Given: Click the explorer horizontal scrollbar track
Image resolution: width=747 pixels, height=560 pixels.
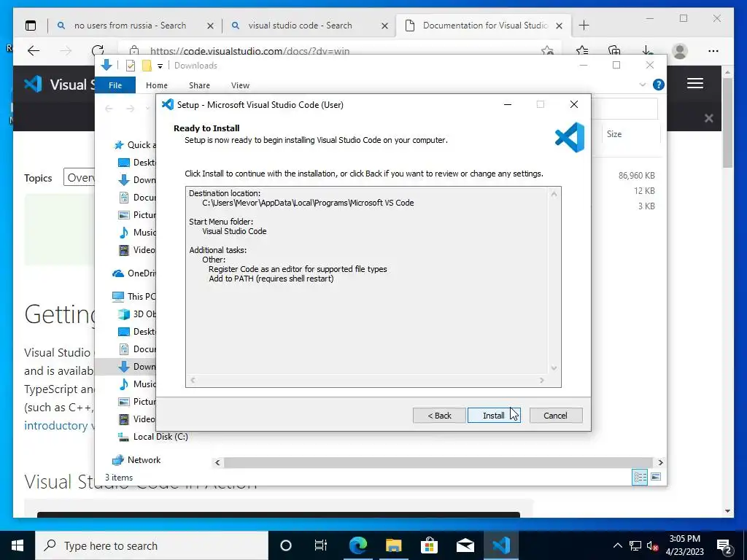Looking at the screenshot, I should (438, 462).
